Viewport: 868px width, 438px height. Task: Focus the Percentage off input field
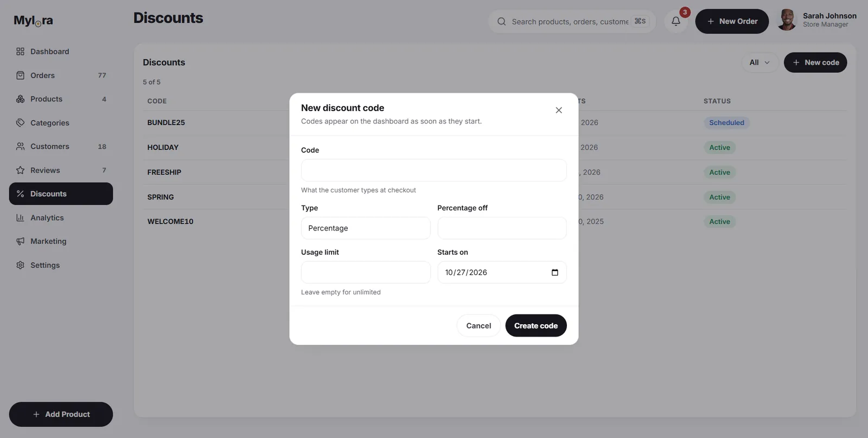pos(502,228)
